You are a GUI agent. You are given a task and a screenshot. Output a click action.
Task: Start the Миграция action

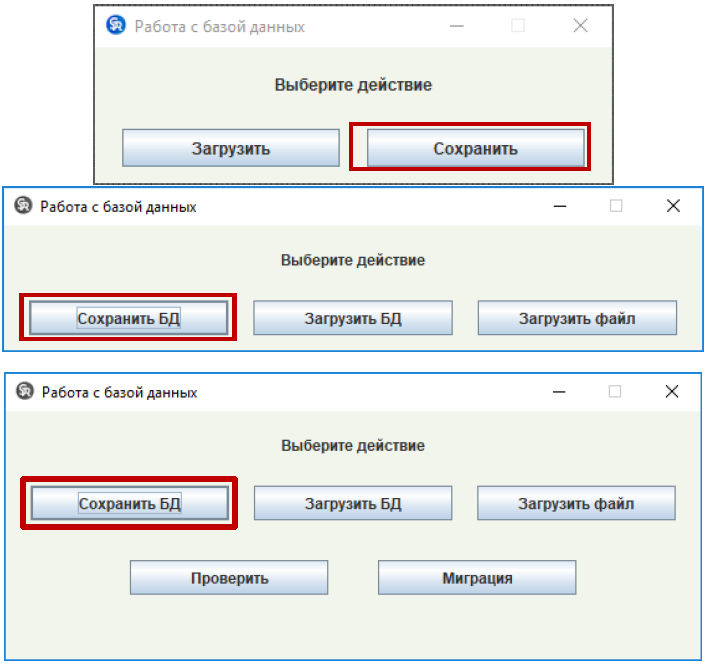[477, 578]
